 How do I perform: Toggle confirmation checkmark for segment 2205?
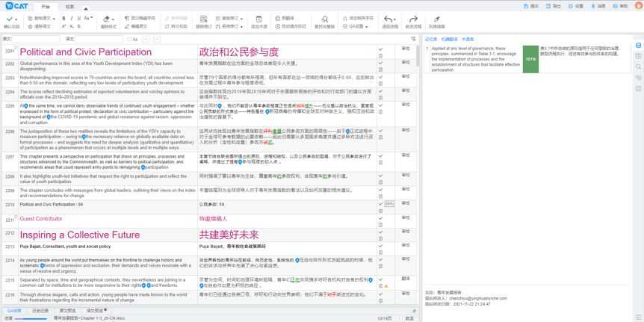(x=380, y=105)
